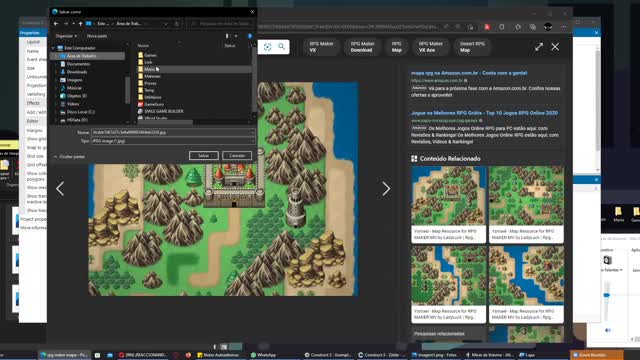Screen dimensions: 640x360
Task: Click the magnifier search icon in Bing viewer
Action: click(282, 47)
